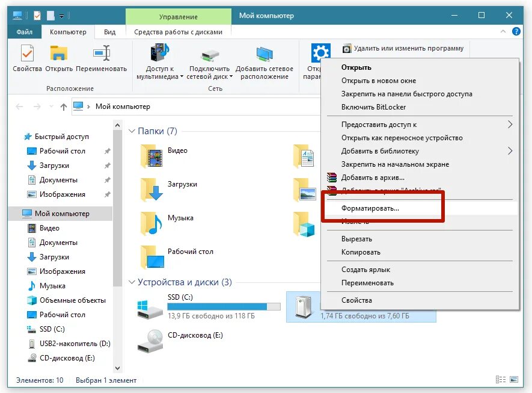532x393 pixels.
Task: Choose Включить BitLocker menu item
Action: (420, 107)
